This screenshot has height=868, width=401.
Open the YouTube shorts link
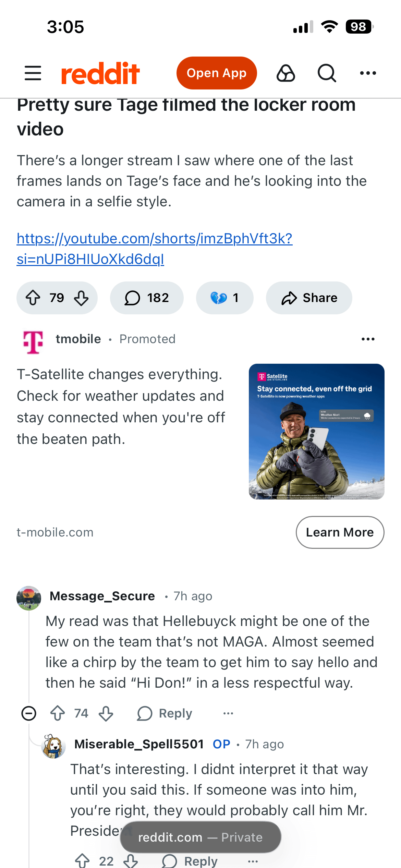(x=154, y=249)
